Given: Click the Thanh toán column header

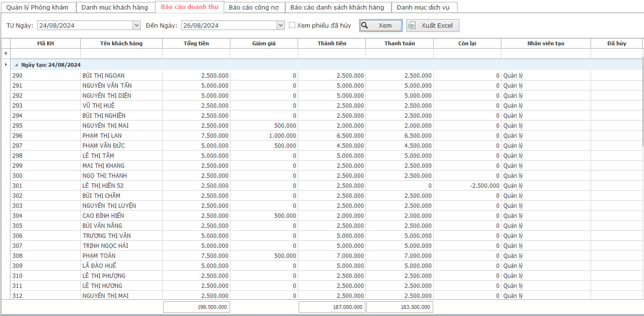Looking at the screenshot, I should pyautogui.click(x=399, y=43).
